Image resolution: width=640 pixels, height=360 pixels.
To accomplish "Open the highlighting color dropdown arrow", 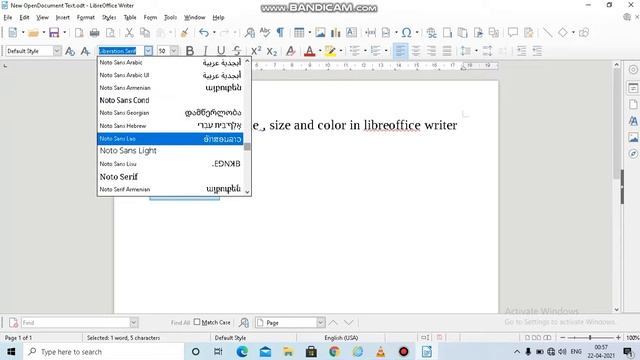I will click(341, 51).
